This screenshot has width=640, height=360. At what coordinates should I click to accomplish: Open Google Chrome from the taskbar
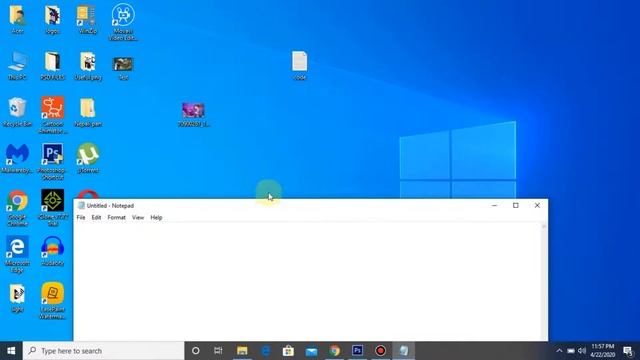tap(335, 351)
